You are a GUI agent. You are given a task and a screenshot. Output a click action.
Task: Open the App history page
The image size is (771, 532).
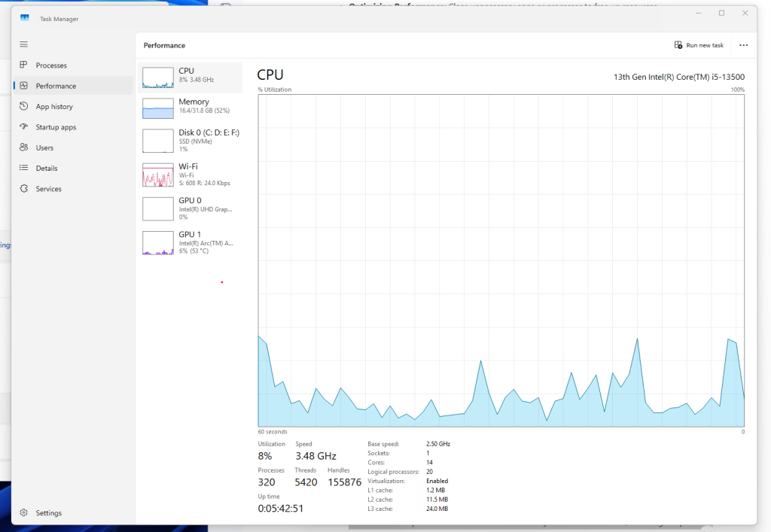73,107
